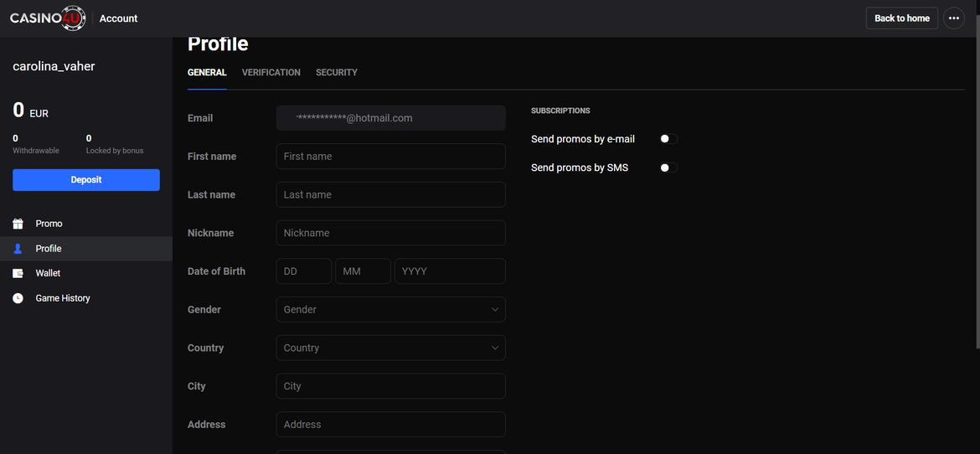Click the Casino4U logo

48,18
